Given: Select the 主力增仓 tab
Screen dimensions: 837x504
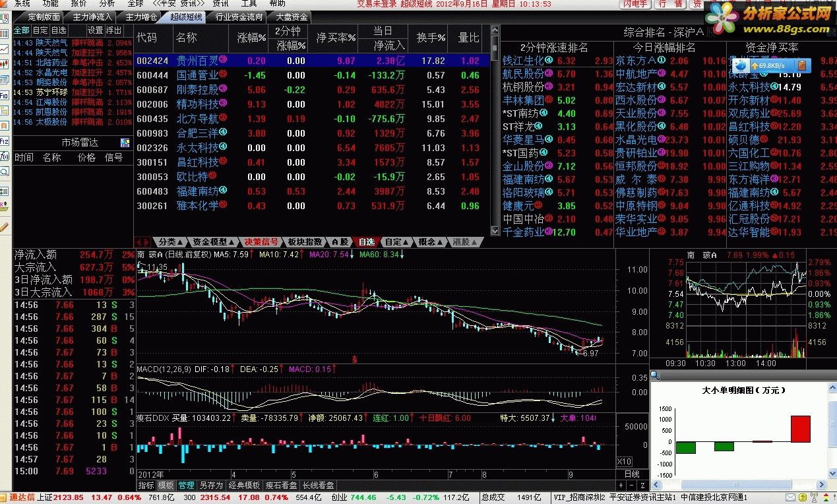Looking at the screenshot, I should (x=140, y=16).
